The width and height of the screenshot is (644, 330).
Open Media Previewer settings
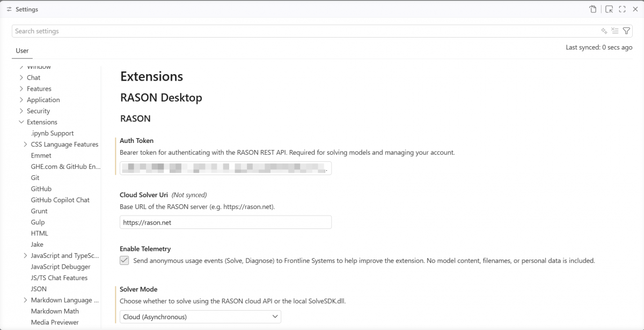tap(55, 322)
